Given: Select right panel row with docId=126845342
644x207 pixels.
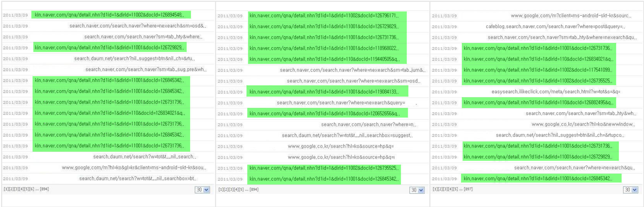Looking at the screenshot, I should pos(541,179).
